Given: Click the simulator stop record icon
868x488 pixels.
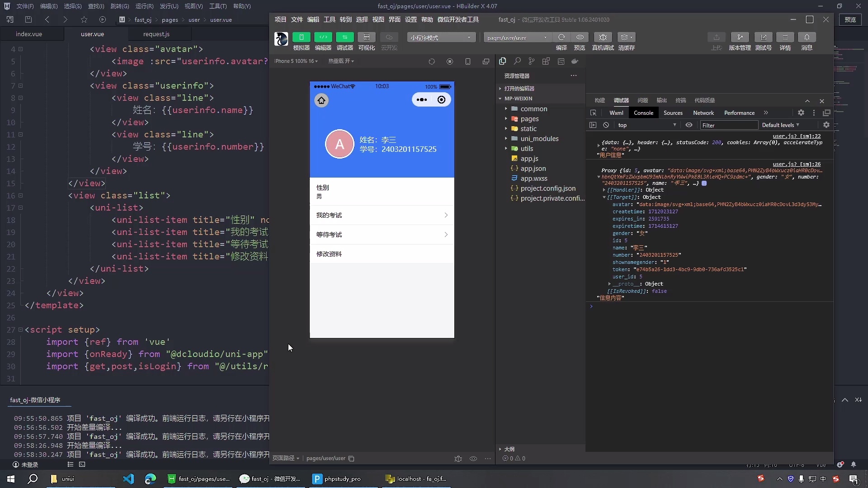Looking at the screenshot, I should point(450,61).
